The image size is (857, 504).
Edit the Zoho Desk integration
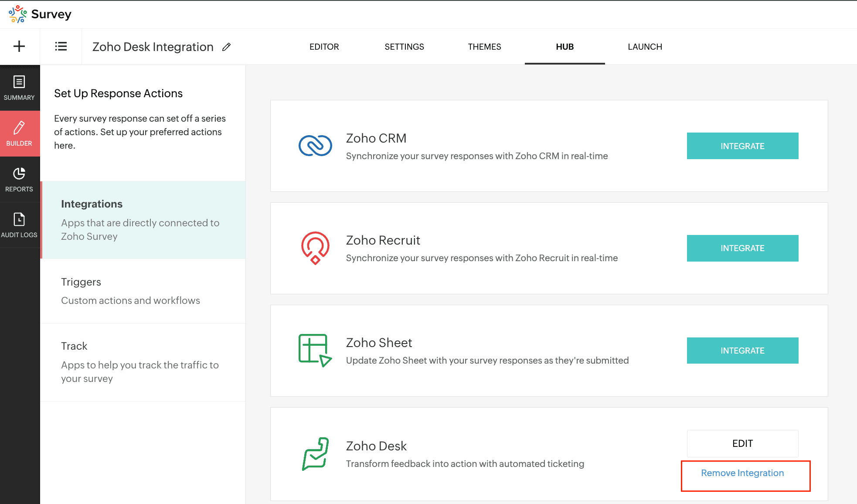[742, 443]
